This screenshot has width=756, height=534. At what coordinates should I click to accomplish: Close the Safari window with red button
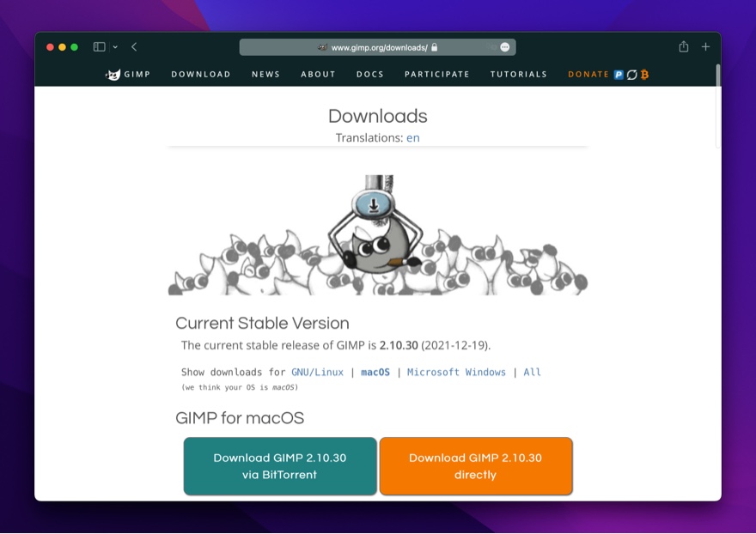tap(50, 46)
